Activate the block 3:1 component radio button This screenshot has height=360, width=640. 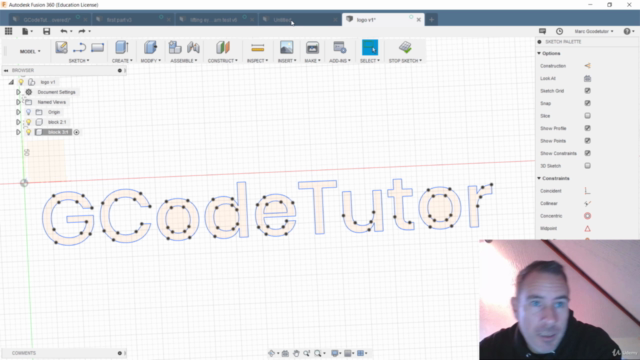(x=76, y=132)
